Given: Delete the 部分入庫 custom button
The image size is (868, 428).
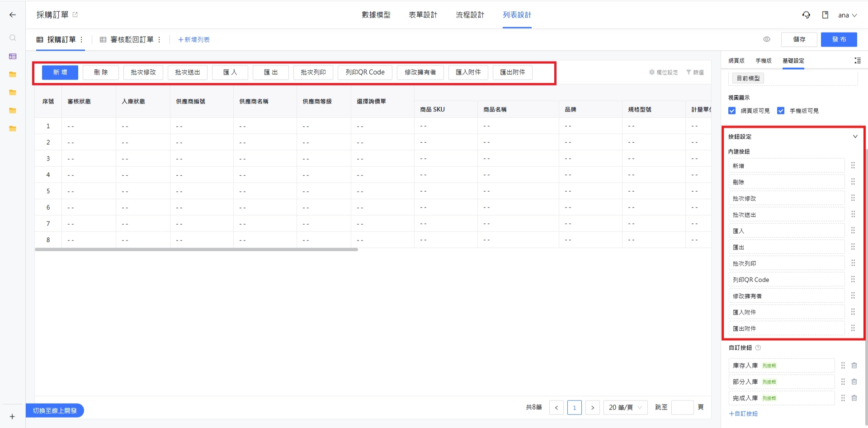Looking at the screenshot, I should tap(854, 381).
